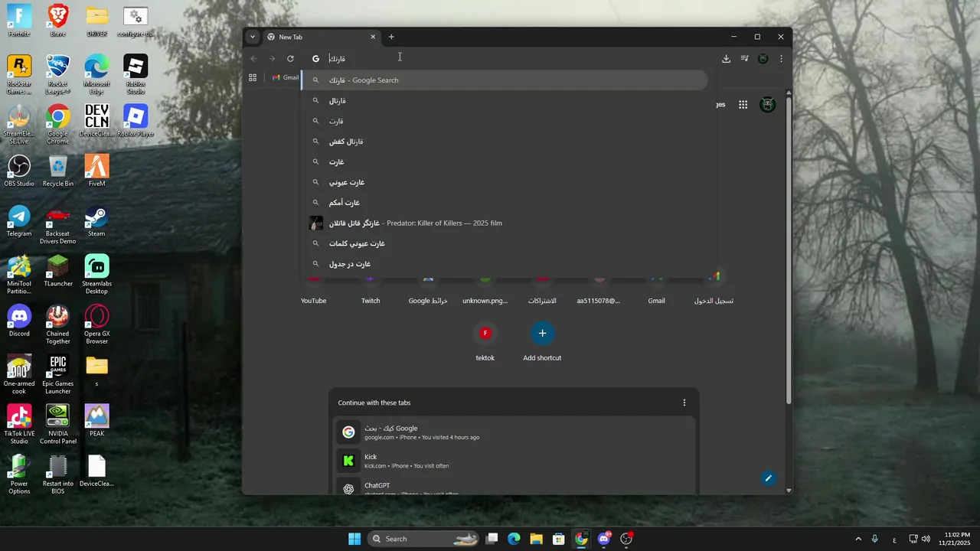Open the Steam desktop shortcut
This screenshot has height=551, width=980.
96,220
